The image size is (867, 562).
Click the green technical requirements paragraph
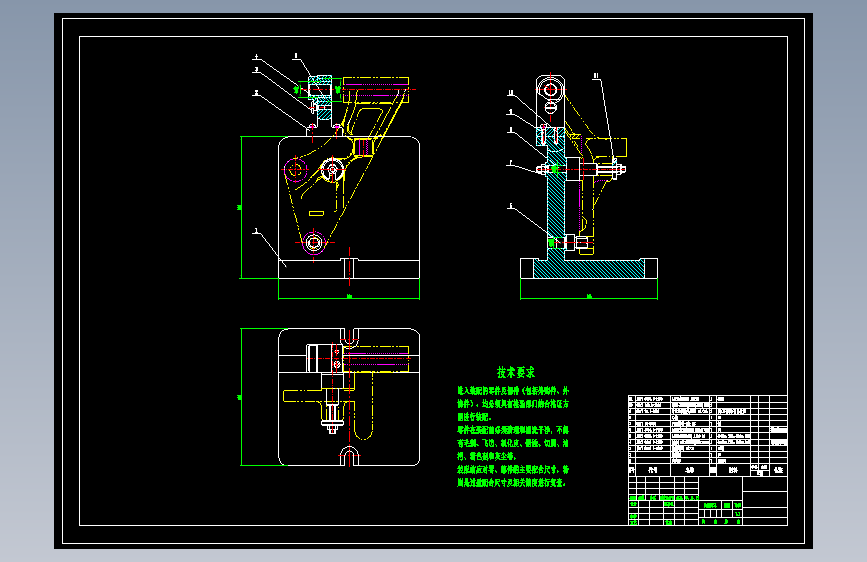pyautogui.click(x=513, y=436)
